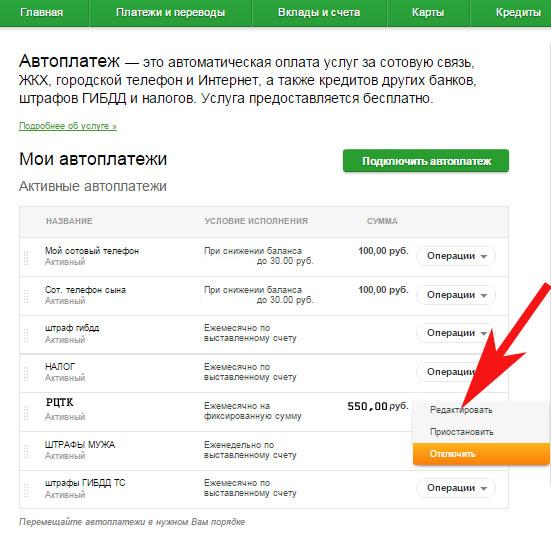Click drag handle of РЦТК row

point(26,412)
